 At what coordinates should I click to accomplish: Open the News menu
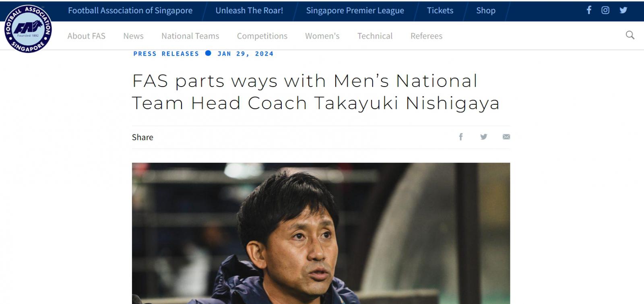[x=133, y=36]
